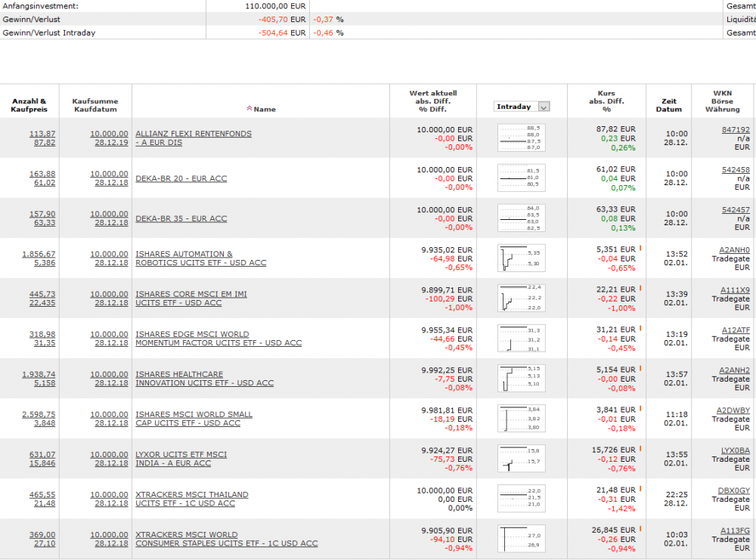Screen dimensions: 756x560
Task: Click quantity 163,88 of DEKA-BR 20
Action: tap(42, 174)
